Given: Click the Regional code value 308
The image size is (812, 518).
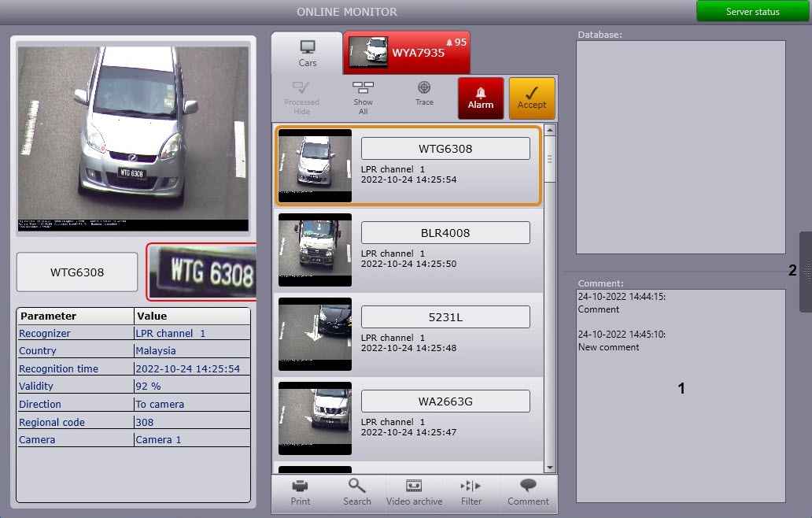Looking at the screenshot, I should tap(145, 422).
